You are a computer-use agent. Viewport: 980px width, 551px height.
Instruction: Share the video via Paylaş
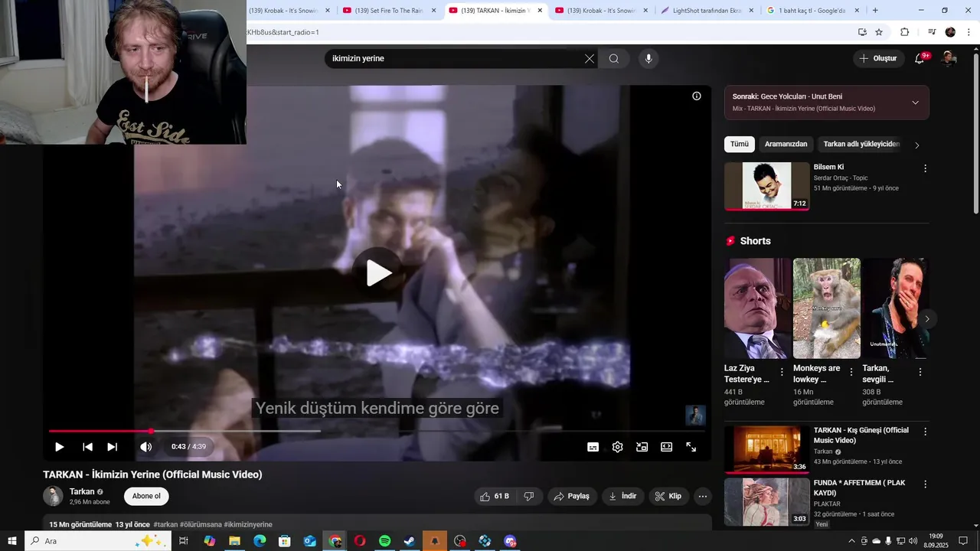pyautogui.click(x=572, y=497)
